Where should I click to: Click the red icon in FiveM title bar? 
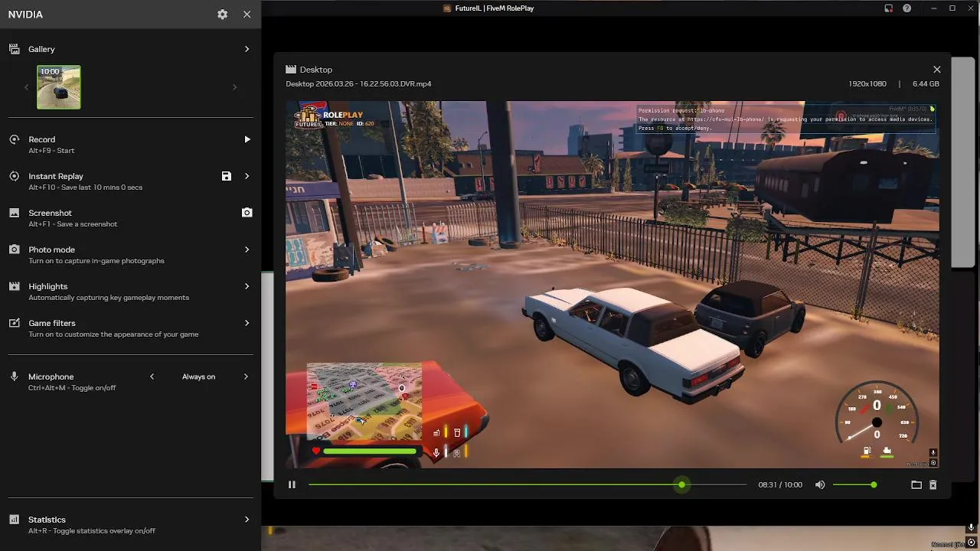tap(888, 8)
